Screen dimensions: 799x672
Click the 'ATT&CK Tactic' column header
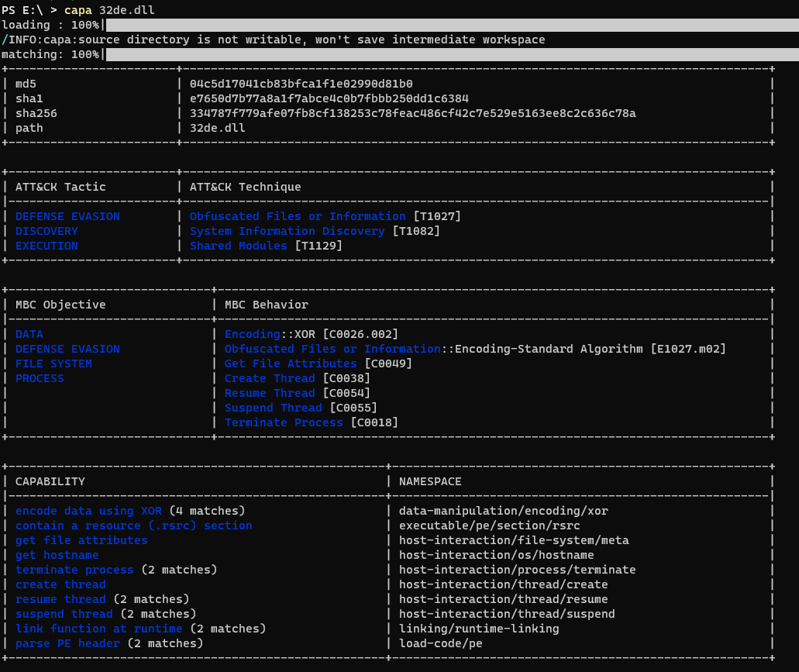point(60,187)
